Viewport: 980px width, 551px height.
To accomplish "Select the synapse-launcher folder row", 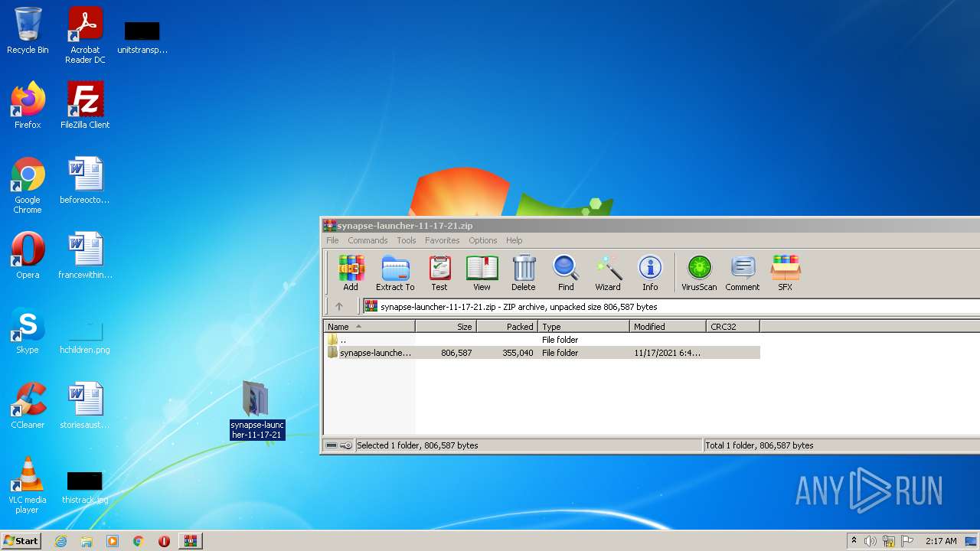I will click(x=542, y=353).
